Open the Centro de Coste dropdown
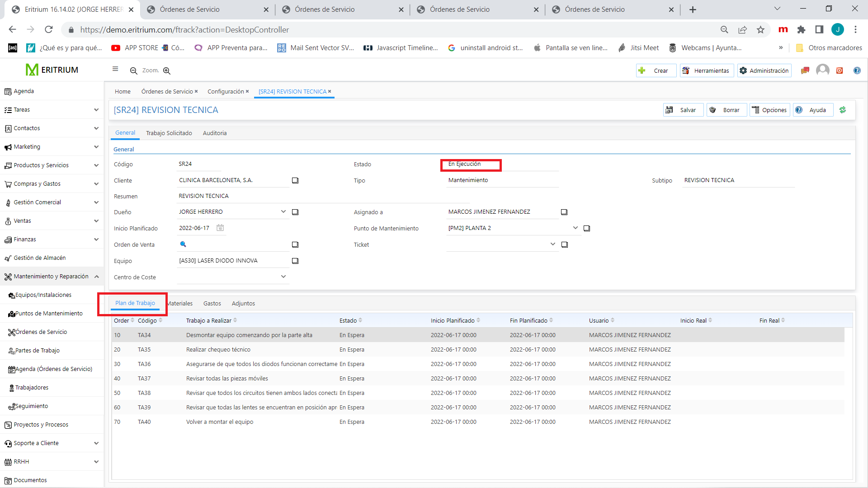 pos(283,277)
